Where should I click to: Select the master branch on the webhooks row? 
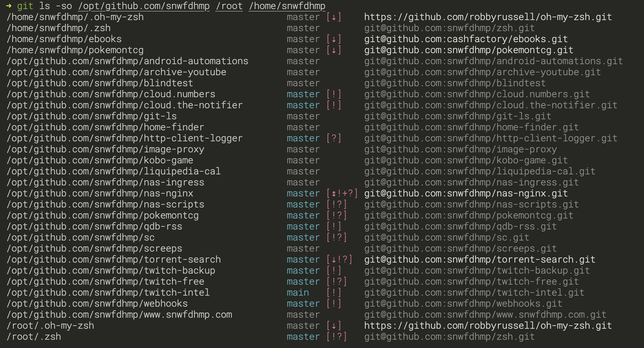[x=303, y=304]
